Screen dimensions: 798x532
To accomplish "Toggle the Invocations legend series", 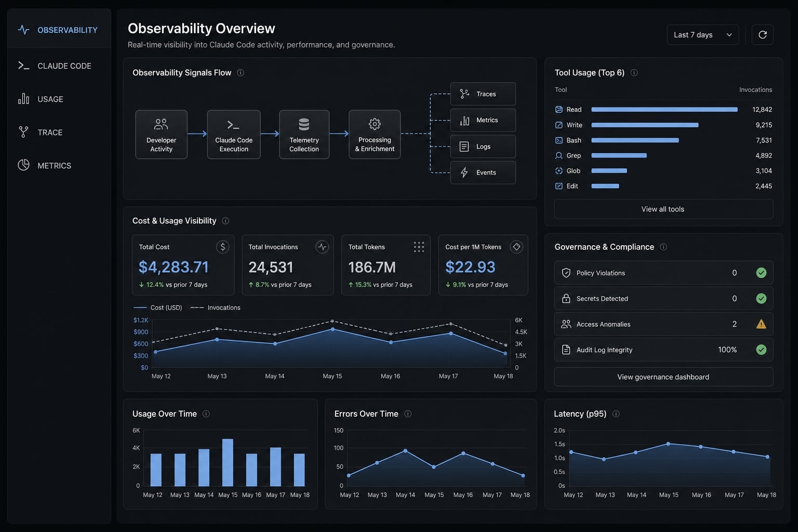I will point(216,308).
